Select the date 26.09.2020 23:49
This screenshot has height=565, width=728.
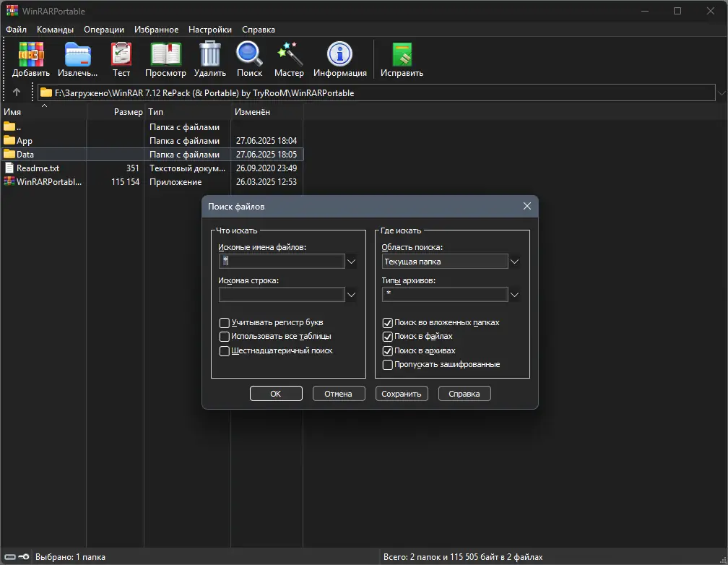pyautogui.click(x=266, y=168)
